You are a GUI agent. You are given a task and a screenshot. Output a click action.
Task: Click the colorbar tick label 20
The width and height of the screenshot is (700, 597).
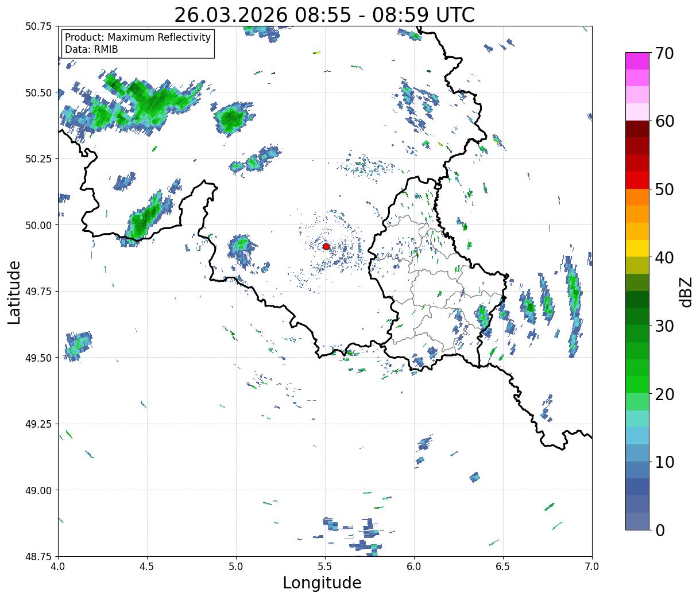[x=664, y=394]
